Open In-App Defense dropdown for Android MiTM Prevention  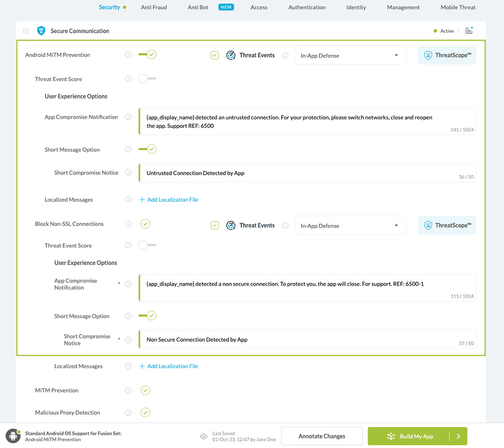(x=350, y=55)
